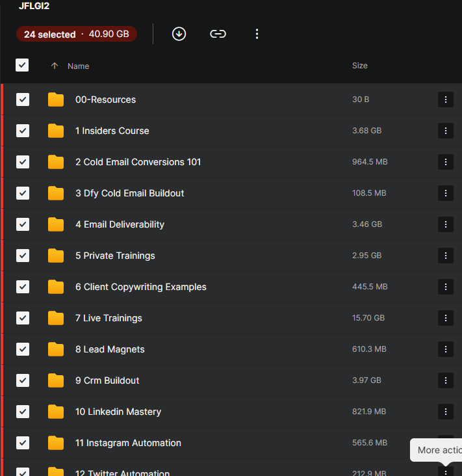Untick the 3 Dfy Cold Email Buildout checkbox
Screen dimensions: 462x476
click(23, 193)
